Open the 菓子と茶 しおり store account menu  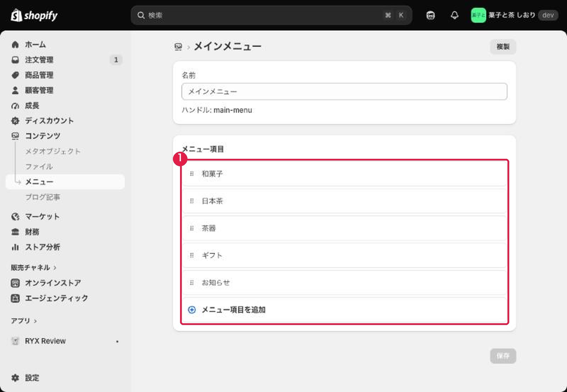(x=514, y=15)
